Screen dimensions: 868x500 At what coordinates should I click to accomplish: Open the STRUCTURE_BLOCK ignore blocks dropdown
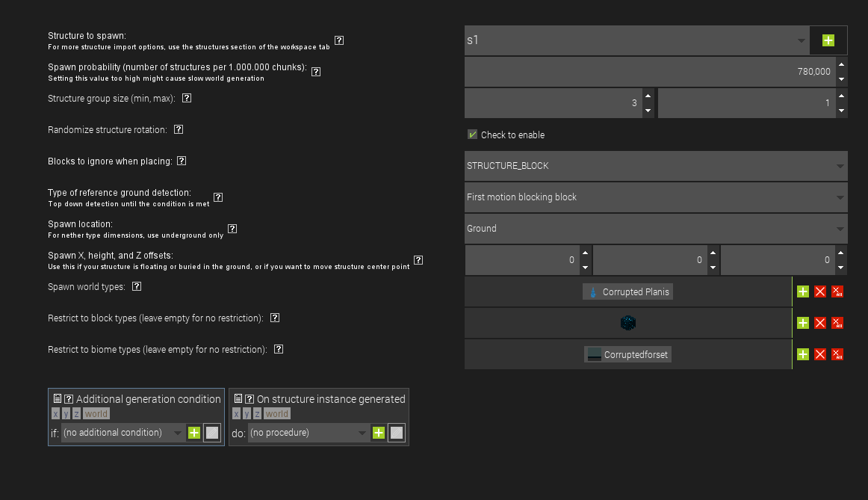[656, 165]
